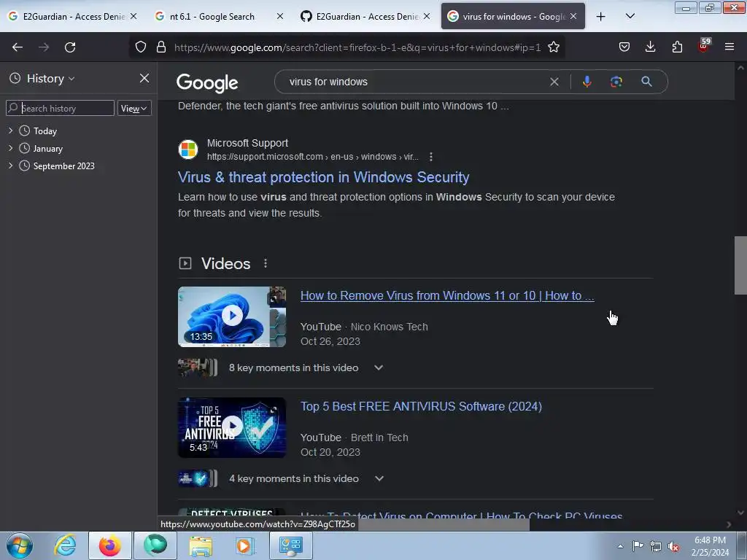Expand 4 key moments in this video

click(379, 478)
